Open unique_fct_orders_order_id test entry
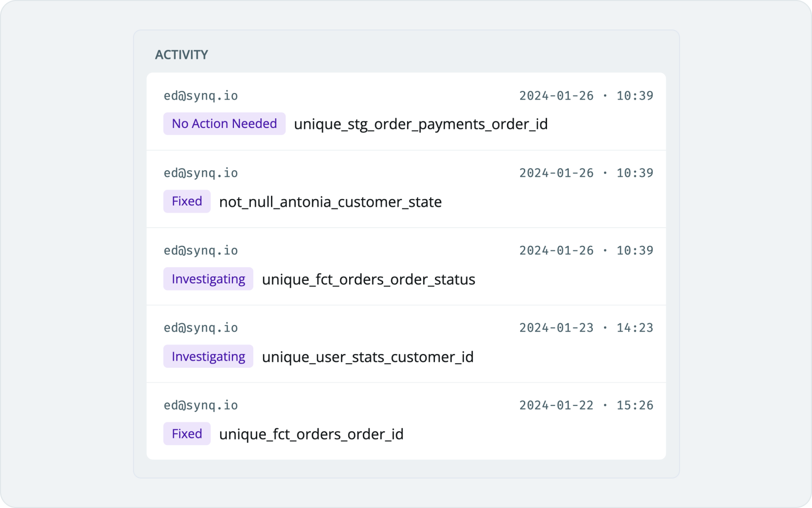The width and height of the screenshot is (812, 508). (x=311, y=434)
